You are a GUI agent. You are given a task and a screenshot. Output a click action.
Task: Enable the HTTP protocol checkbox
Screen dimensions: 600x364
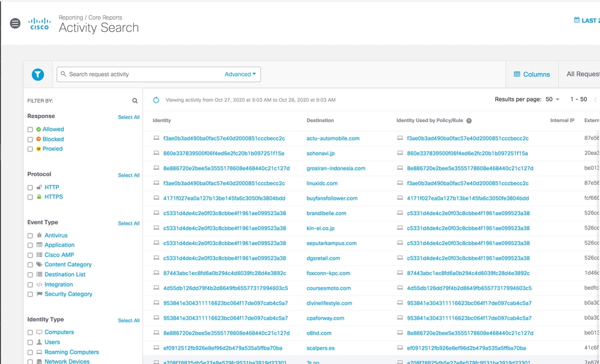click(x=30, y=187)
